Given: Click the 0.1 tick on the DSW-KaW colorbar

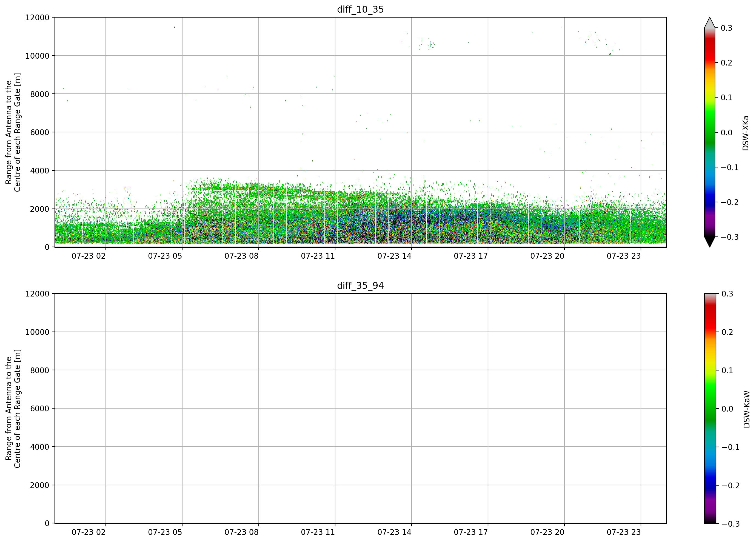Looking at the screenshot, I should [x=727, y=371].
